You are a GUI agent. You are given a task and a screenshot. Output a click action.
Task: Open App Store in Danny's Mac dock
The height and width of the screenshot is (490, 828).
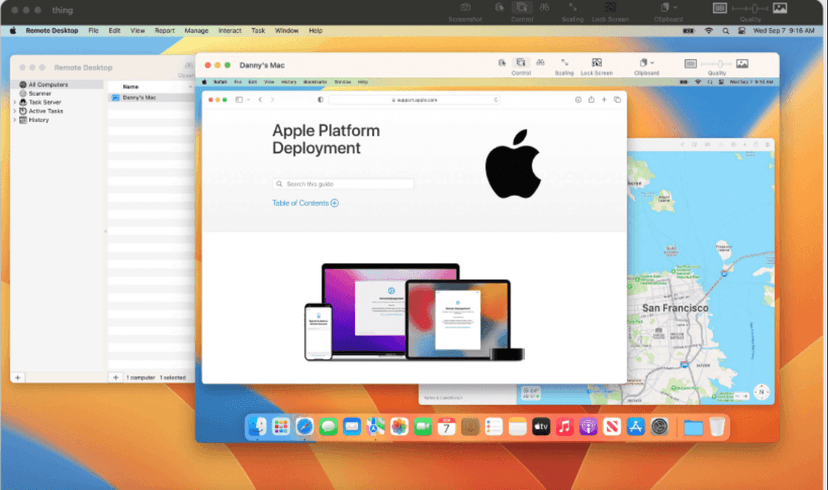[636, 427]
